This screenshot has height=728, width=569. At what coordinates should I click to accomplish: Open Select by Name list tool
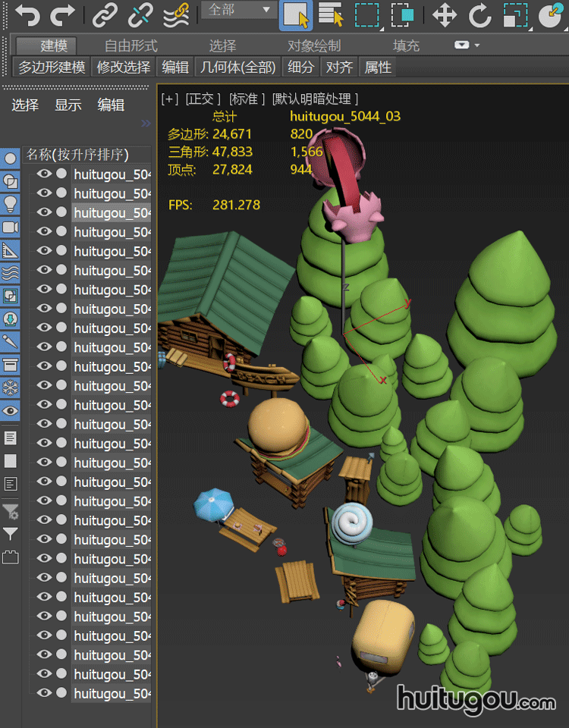pyautogui.click(x=330, y=14)
